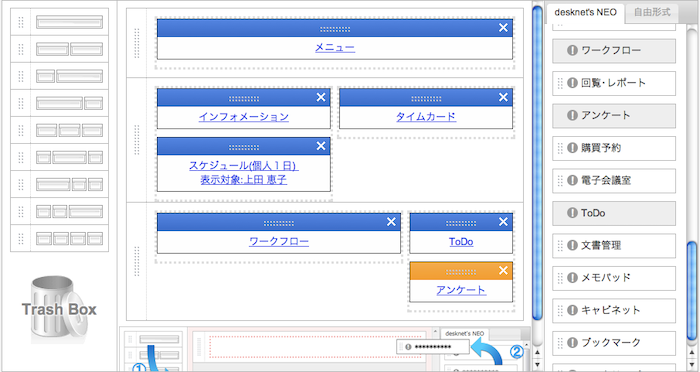Click the drag handle of 購買予約 item
This screenshot has height=372, width=700.
(560, 148)
